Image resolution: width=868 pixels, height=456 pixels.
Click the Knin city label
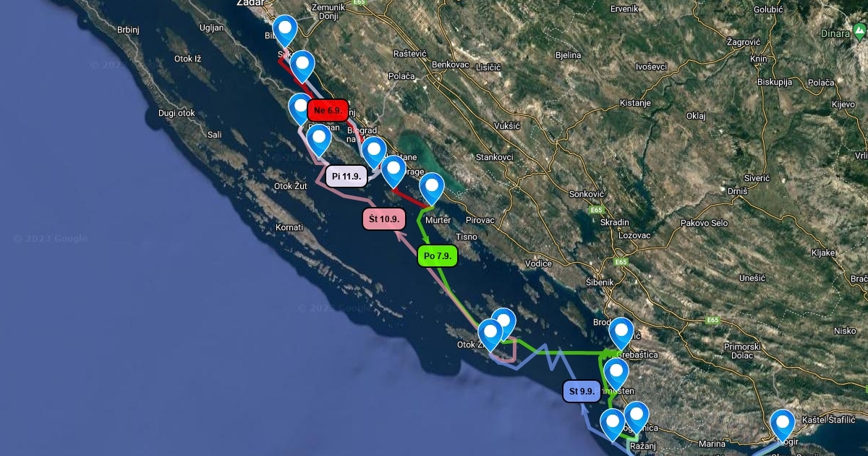[758, 59]
